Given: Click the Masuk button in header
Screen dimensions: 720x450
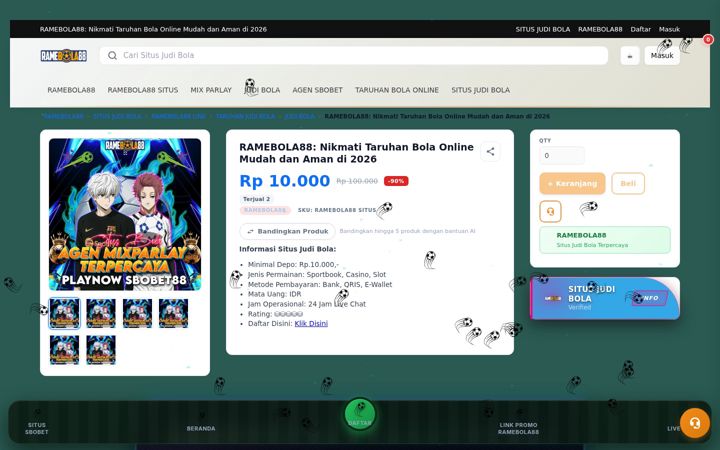Looking at the screenshot, I should point(662,56).
